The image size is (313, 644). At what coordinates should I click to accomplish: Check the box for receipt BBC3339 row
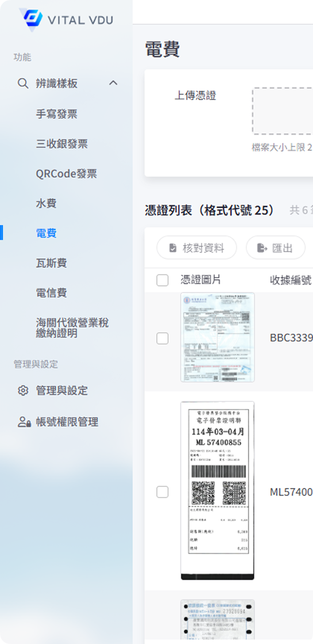coord(162,338)
